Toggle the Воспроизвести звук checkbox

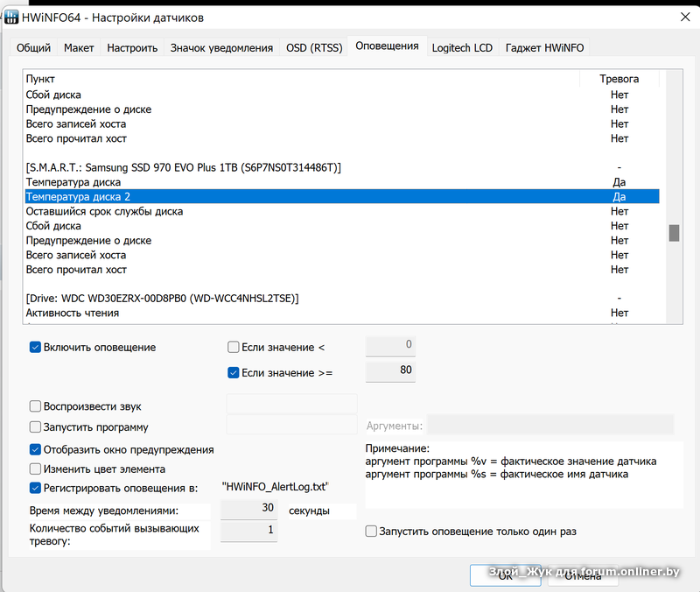36,406
